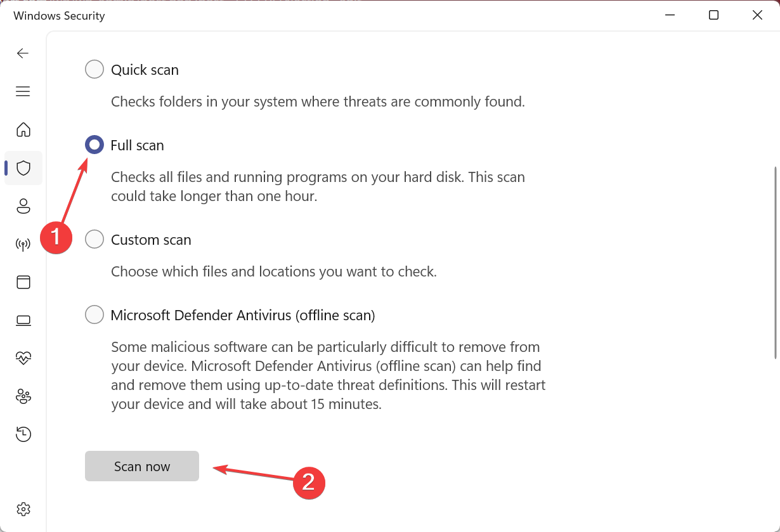
Task: Click the vertical scrollbar thumb
Action: click(x=775, y=262)
